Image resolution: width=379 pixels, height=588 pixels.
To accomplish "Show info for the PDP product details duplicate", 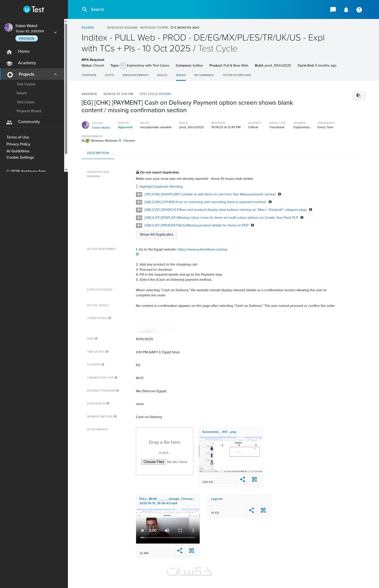I will click(253, 225).
